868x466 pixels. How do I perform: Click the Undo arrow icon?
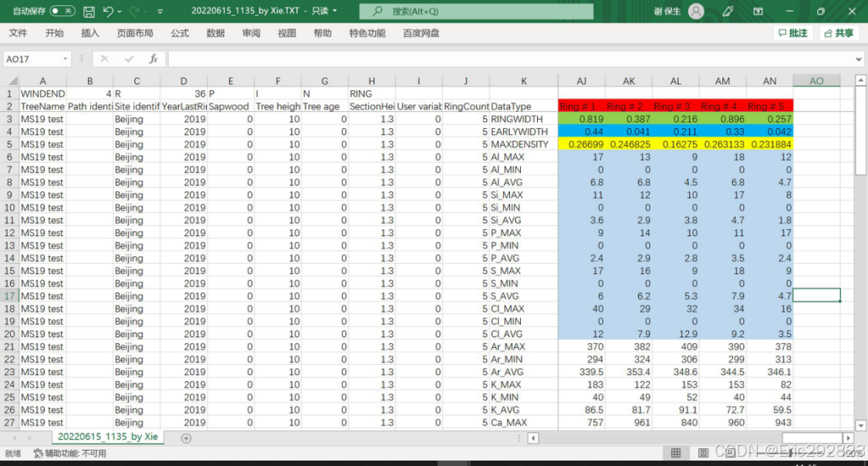tap(109, 11)
